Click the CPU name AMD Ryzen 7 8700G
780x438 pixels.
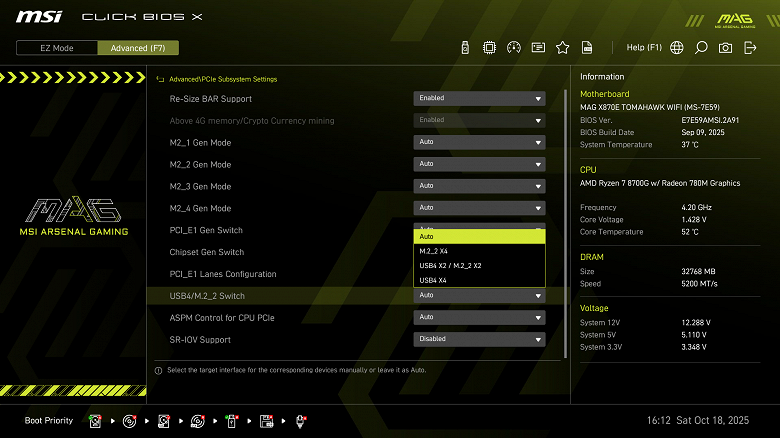(x=660, y=183)
